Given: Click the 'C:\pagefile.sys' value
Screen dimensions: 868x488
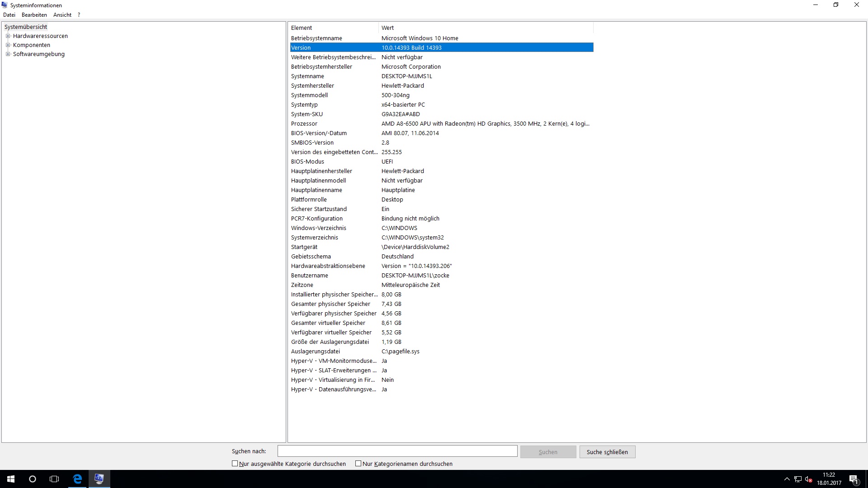Looking at the screenshot, I should pyautogui.click(x=401, y=352).
